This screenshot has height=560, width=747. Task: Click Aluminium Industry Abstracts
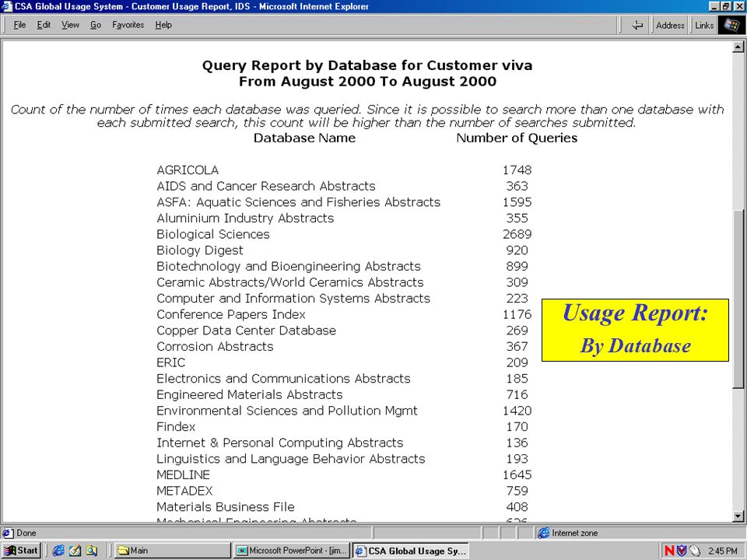pyautogui.click(x=245, y=218)
